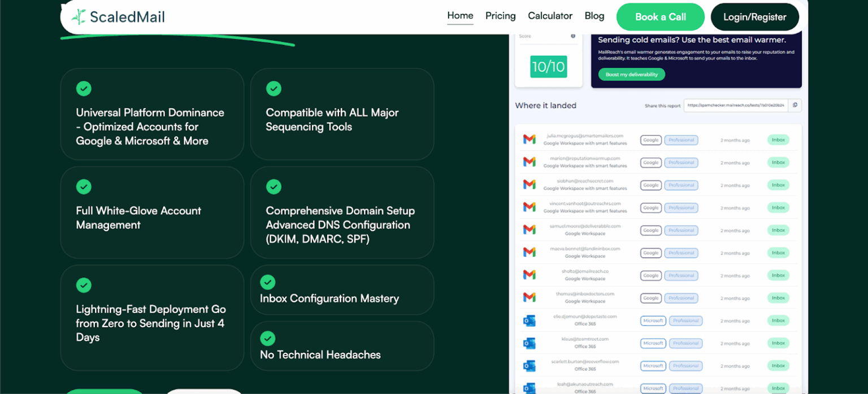The width and height of the screenshot is (868, 394).
Task: Click the Login/Register button
Action: (x=755, y=17)
